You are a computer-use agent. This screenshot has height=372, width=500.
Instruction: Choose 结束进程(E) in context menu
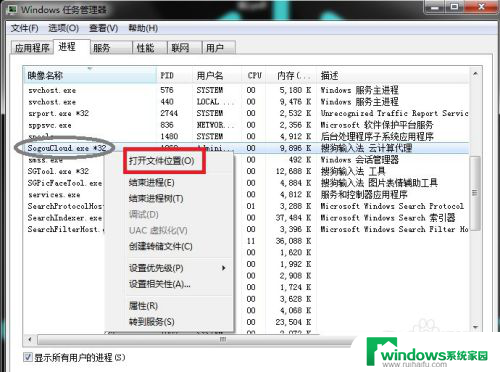point(152,183)
